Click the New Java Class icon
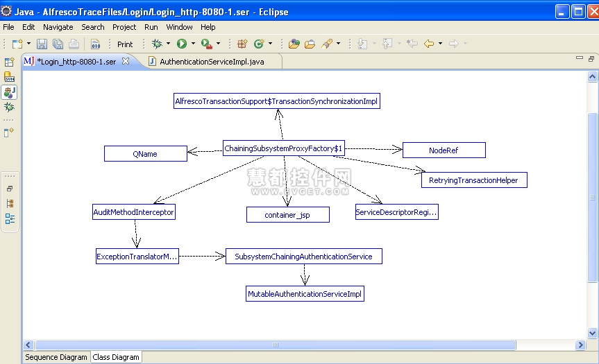This screenshot has width=599, height=364. click(259, 44)
